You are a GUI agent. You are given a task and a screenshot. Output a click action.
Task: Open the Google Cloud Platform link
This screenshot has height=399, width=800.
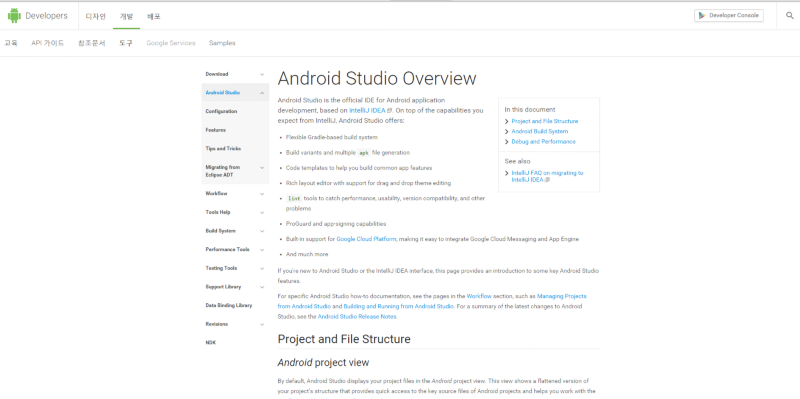point(366,239)
